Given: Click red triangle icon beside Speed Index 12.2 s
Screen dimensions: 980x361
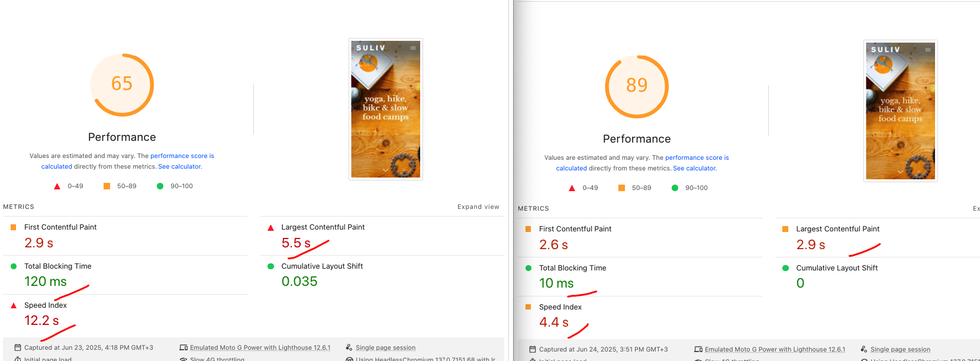Looking at the screenshot, I should (x=14, y=305).
